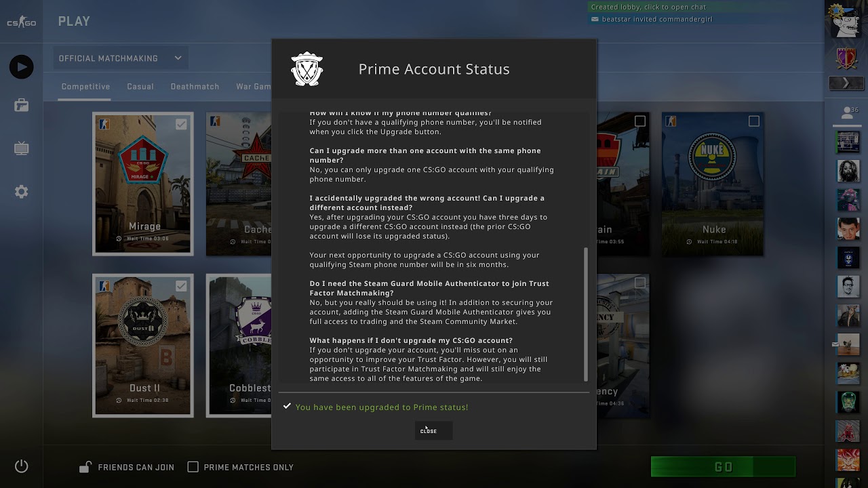
Task: Select the Dust II map thumbnail
Action: (x=143, y=345)
